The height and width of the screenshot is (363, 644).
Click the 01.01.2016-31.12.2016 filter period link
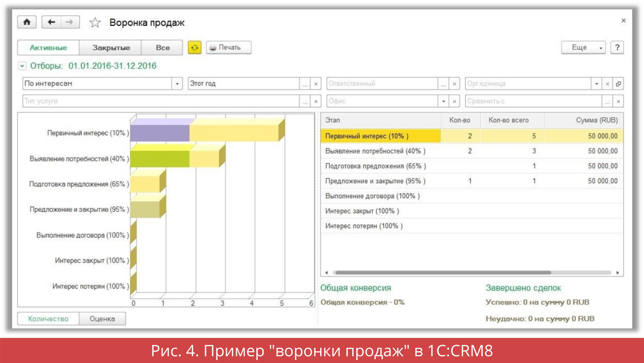(112, 66)
